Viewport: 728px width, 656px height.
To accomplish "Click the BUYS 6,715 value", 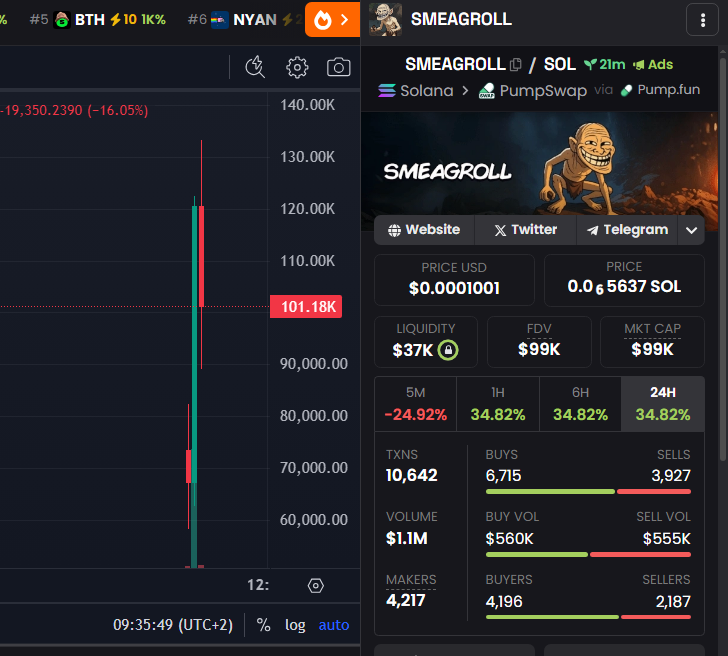I will pos(503,475).
